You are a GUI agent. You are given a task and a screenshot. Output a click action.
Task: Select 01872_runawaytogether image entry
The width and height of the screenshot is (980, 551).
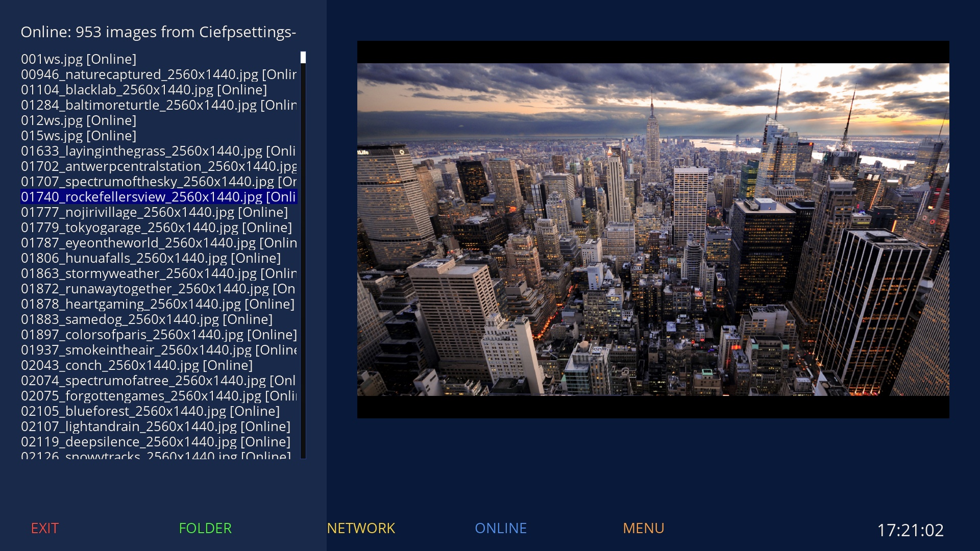coord(159,289)
